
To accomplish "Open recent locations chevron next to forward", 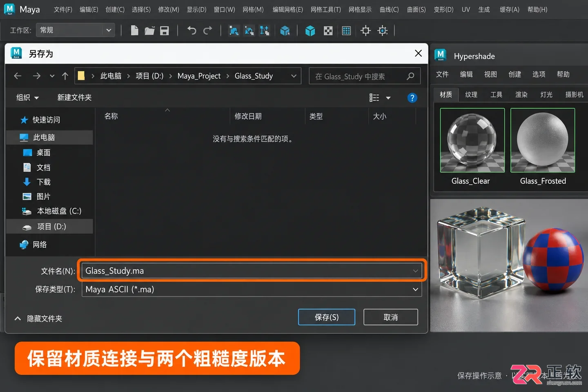I will 52,76.
